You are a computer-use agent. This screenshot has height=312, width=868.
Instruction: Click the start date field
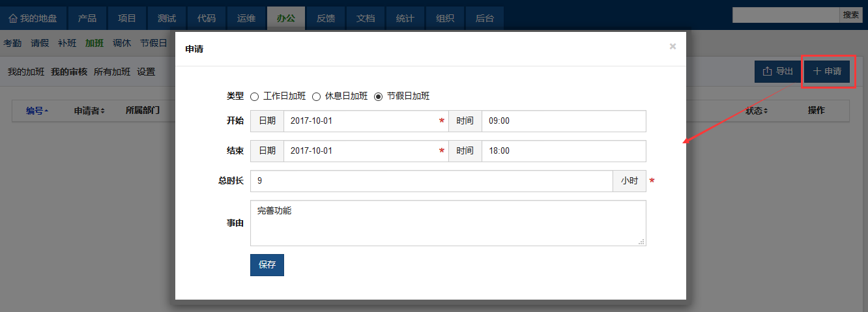click(x=365, y=121)
